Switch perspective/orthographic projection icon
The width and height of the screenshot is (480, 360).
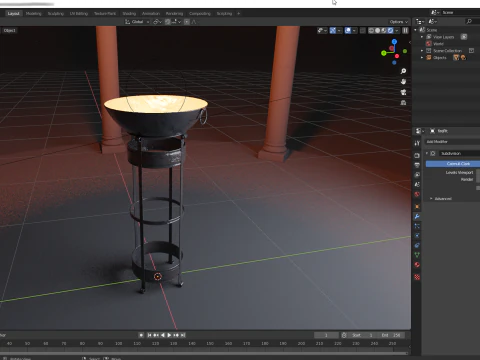[403, 102]
